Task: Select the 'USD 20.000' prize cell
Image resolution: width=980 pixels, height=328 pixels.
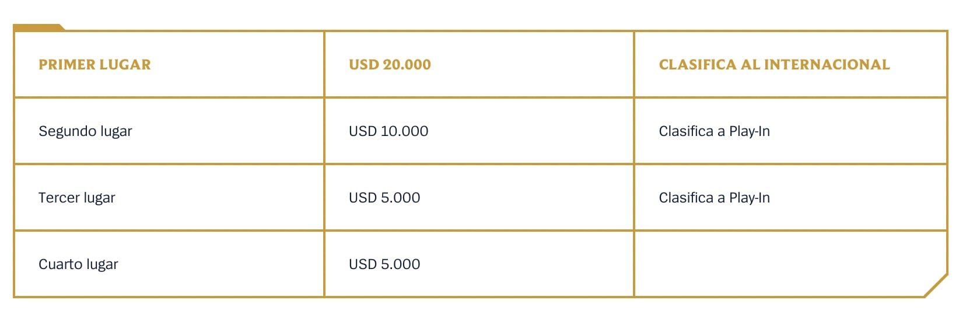Action: 390,64
